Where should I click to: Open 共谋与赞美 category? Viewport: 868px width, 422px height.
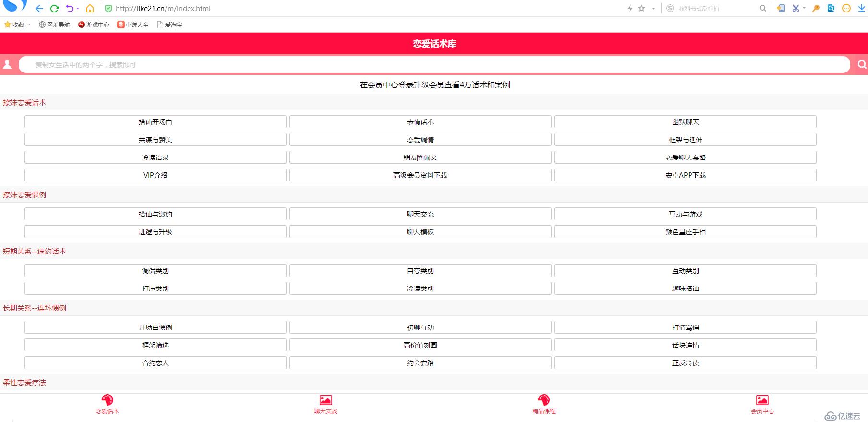click(155, 140)
